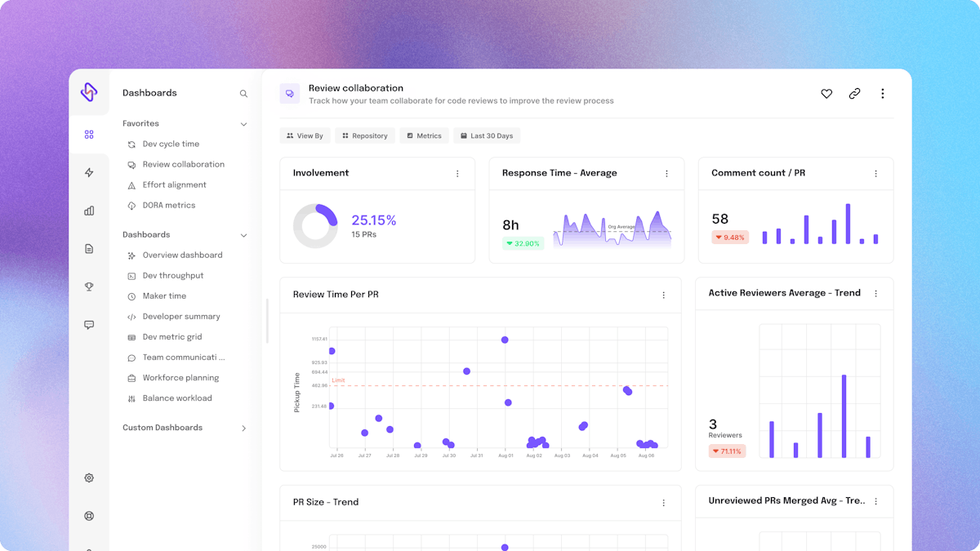Viewport: 980px width, 551px height.
Task: Click the bar chart analytics icon in the rail
Action: click(88, 211)
